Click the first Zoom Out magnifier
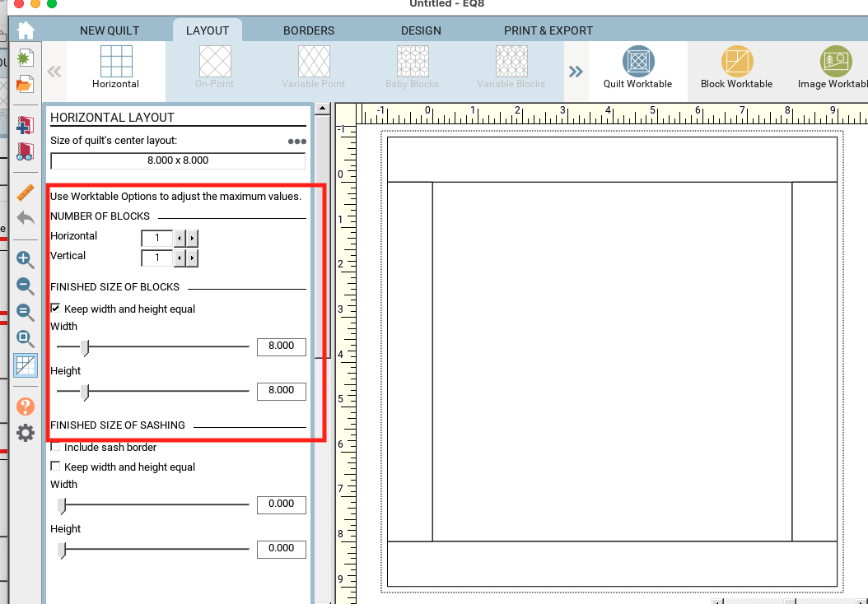This screenshot has width=868, height=604. (26, 286)
